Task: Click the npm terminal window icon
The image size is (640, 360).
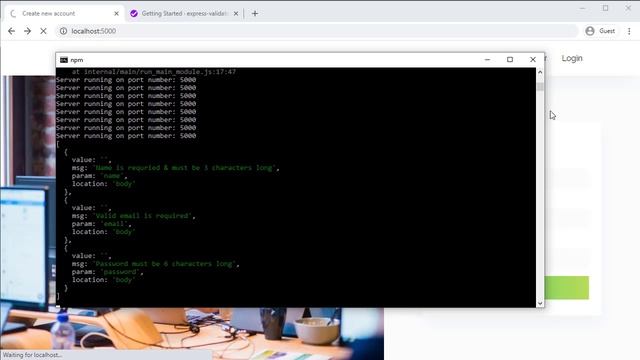Action: click(64, 60)
